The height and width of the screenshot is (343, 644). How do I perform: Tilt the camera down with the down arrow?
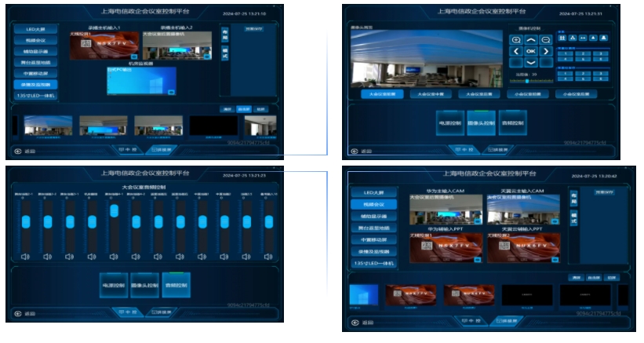click(x=531, y=63)
